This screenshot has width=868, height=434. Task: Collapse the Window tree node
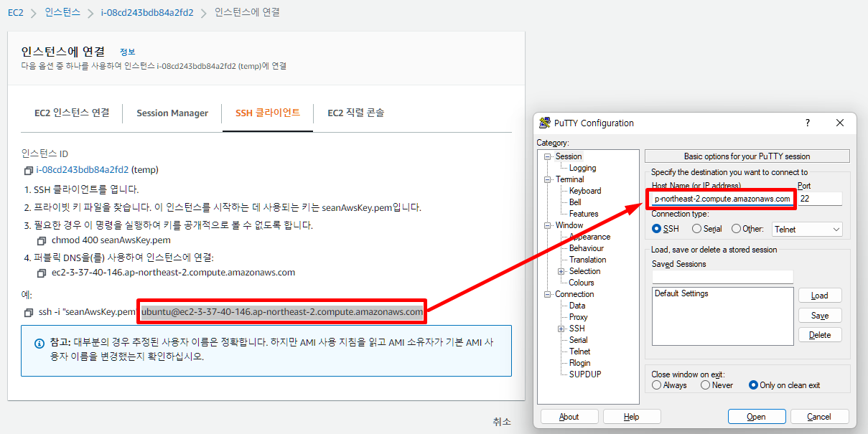(x=547, y=225)
